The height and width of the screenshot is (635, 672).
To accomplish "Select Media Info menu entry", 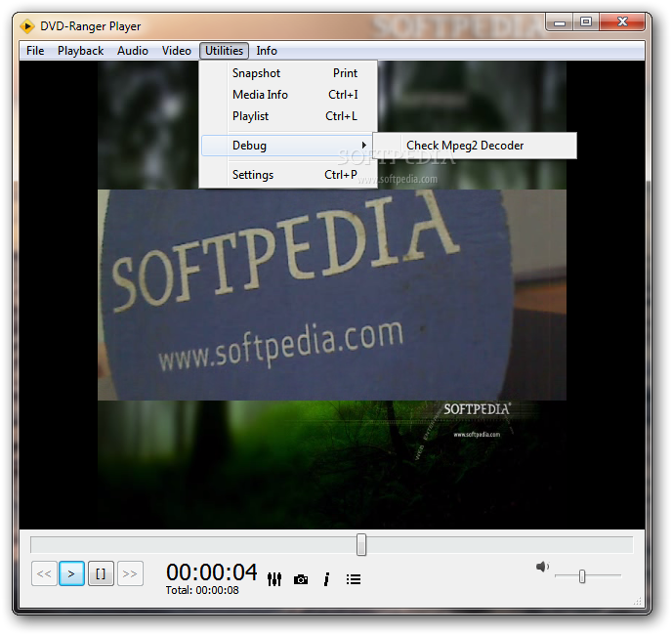I will click(289, 95).
